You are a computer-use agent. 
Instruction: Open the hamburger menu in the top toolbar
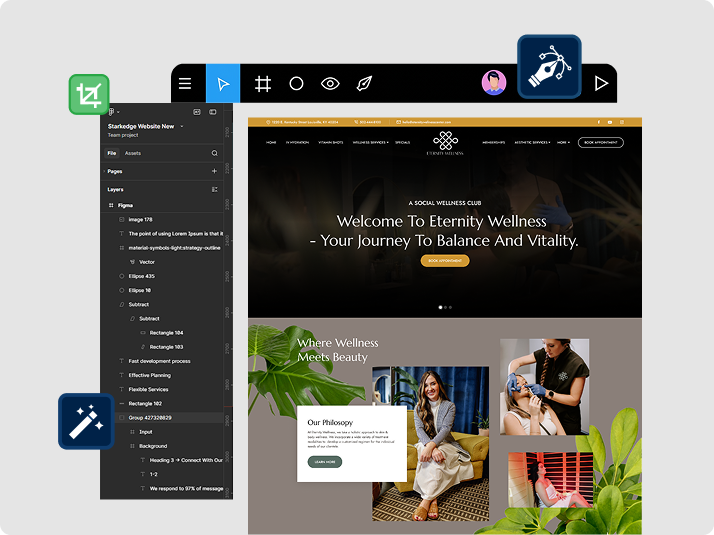click(185, 83)
